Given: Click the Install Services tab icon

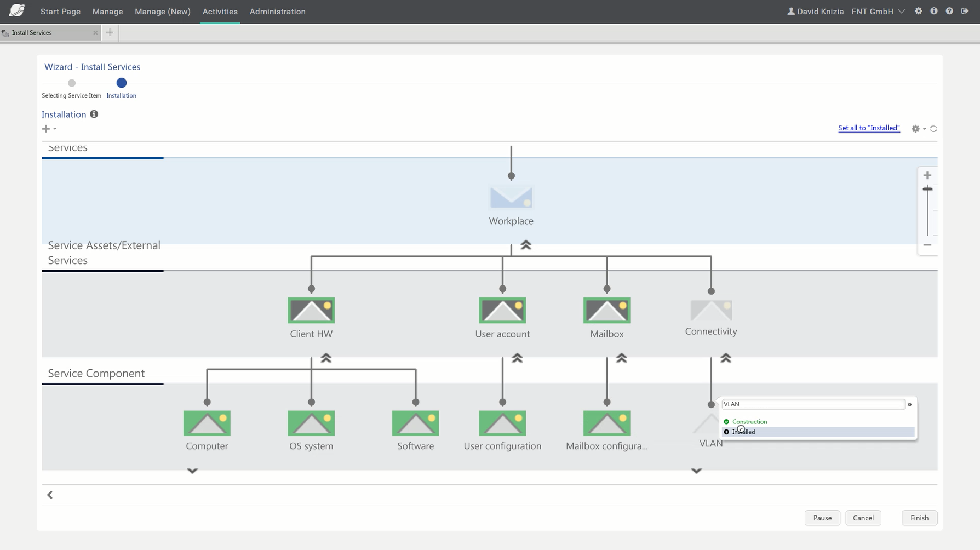Looking at the screenshot, I should pyautogui.click(x=5, y=33).
